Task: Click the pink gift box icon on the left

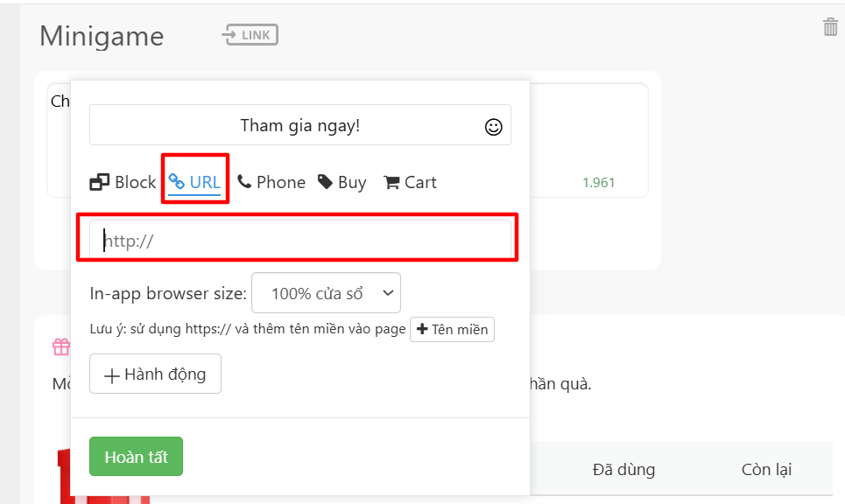Action: click(61, 346)
